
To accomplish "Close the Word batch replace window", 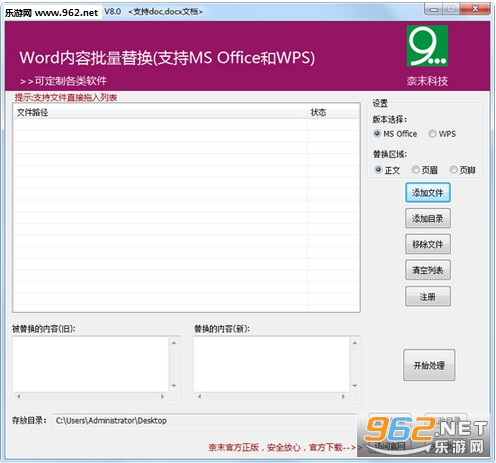I will (475, 9).
